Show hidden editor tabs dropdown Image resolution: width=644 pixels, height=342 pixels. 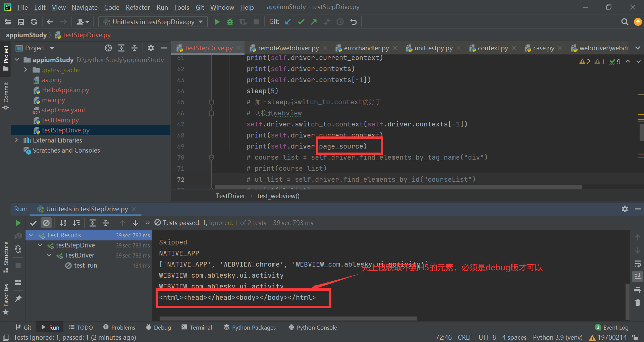[638, 48]
